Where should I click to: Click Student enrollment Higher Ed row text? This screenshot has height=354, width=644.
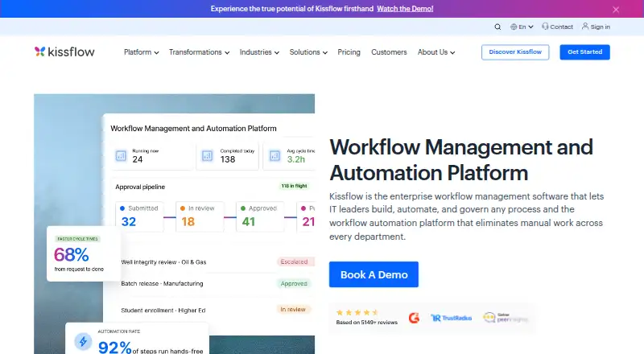coord(163,310)
